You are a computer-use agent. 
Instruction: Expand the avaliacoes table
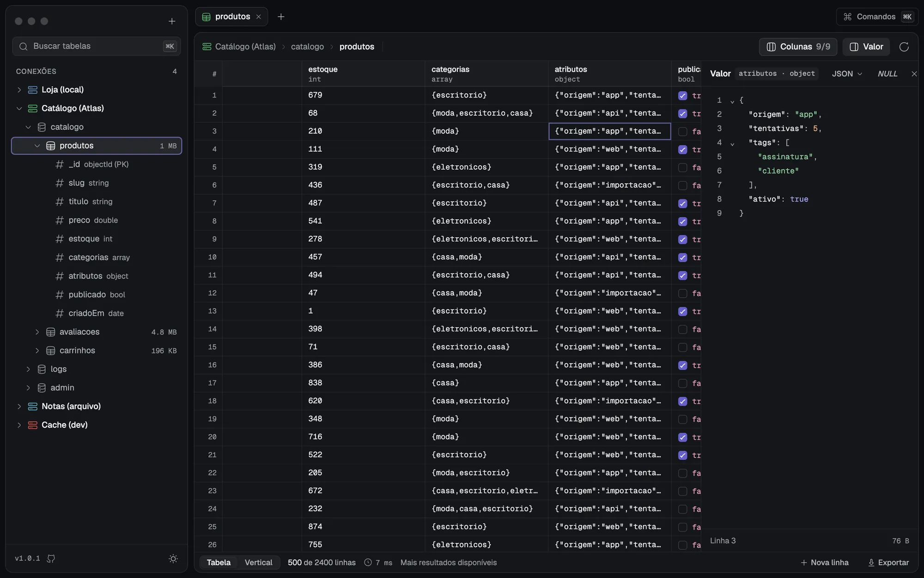(37, 332)
